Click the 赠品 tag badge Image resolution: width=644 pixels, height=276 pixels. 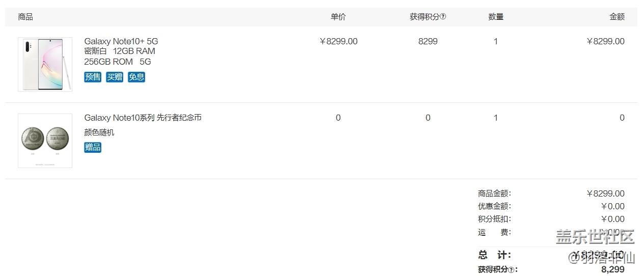(93, 147)
